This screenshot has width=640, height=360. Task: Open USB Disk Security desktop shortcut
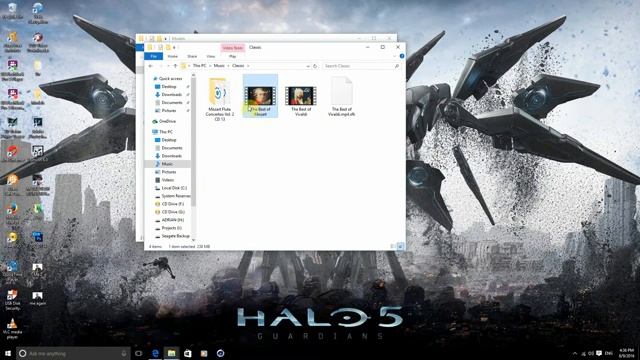click(12, 300)
